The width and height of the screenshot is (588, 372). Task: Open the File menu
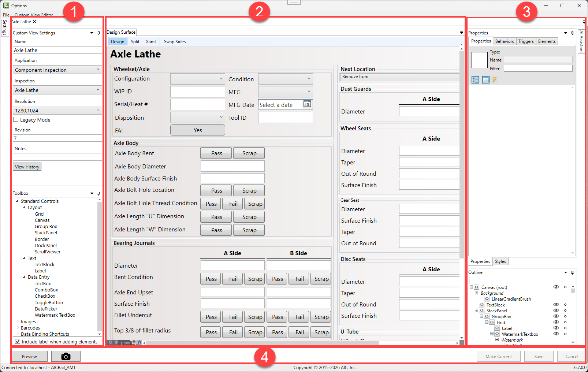(x=6, y=15)
